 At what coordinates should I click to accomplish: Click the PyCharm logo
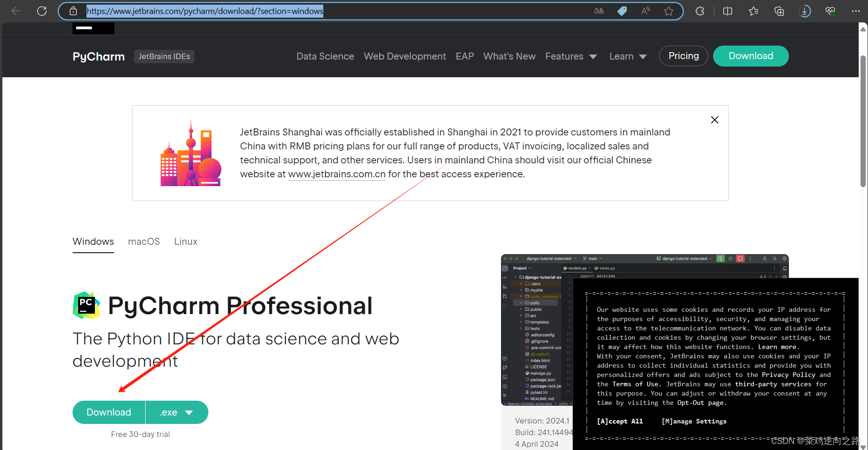(98, 56)
